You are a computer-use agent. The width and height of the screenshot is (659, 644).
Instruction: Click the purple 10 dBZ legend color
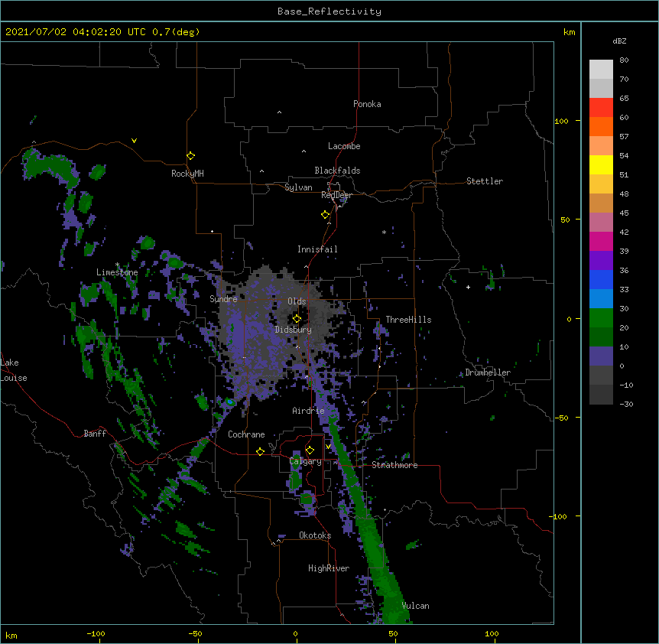pos(601,356)
